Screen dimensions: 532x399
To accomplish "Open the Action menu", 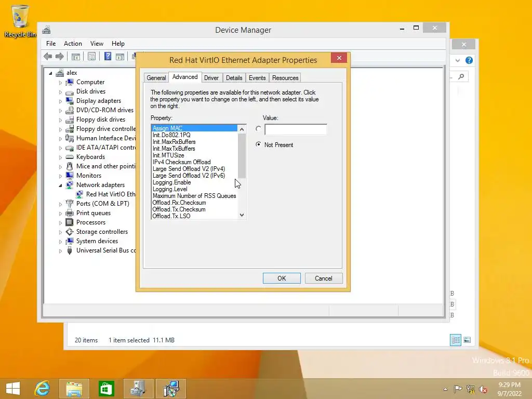I will pyautogui.click(x=73, y=44).
